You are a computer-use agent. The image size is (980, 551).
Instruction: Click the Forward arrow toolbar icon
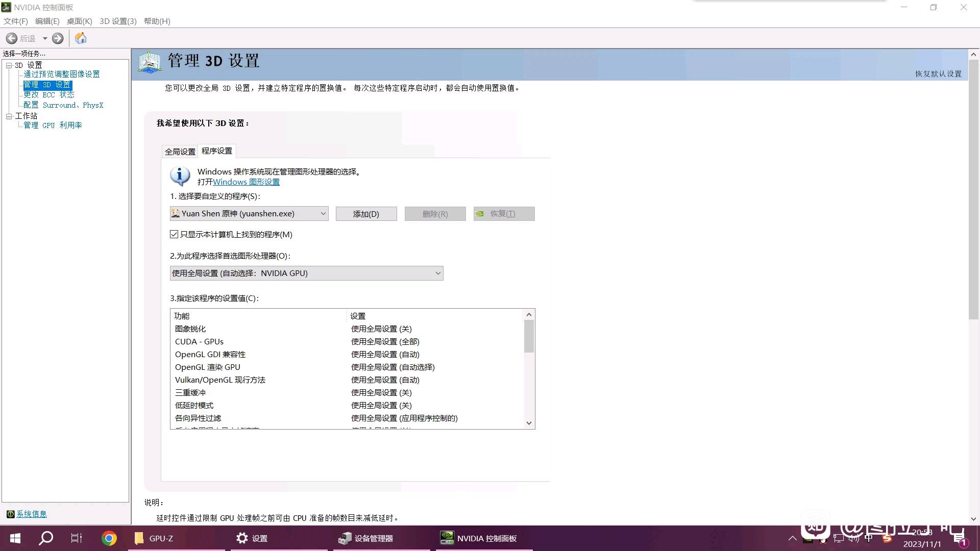(58, 38)
